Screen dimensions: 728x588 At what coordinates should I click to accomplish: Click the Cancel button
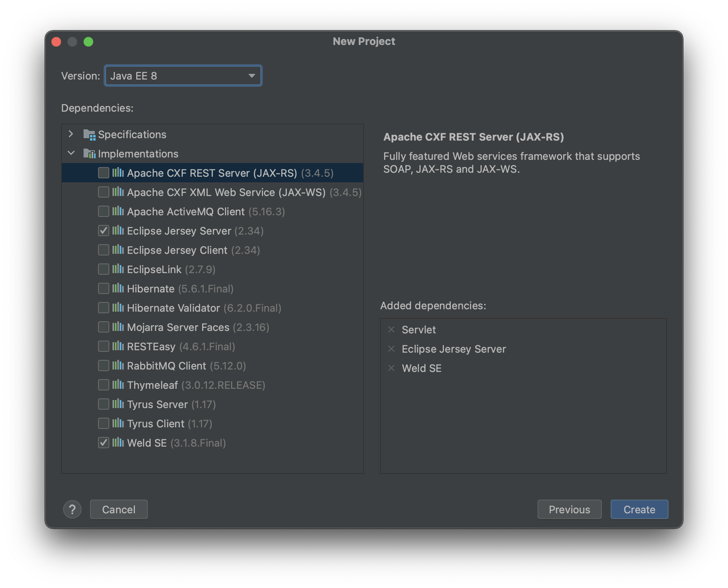[x=119, y=509]
